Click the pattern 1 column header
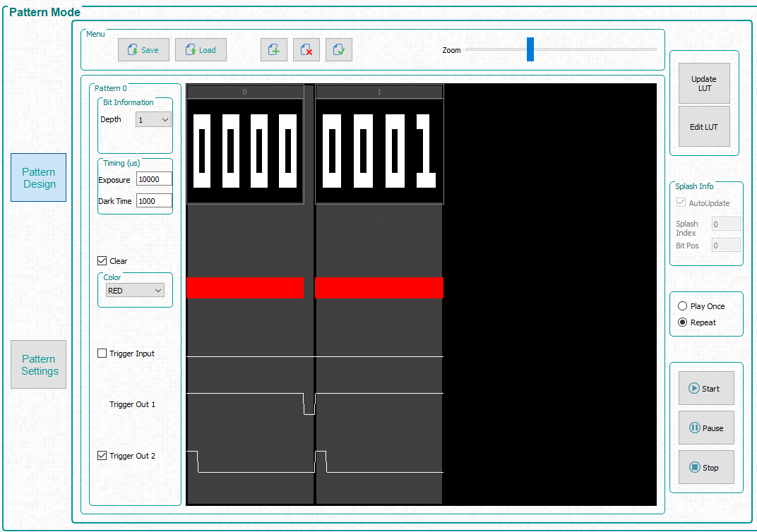The height and width of the screenshot is (532, 757). pos(379,92)
